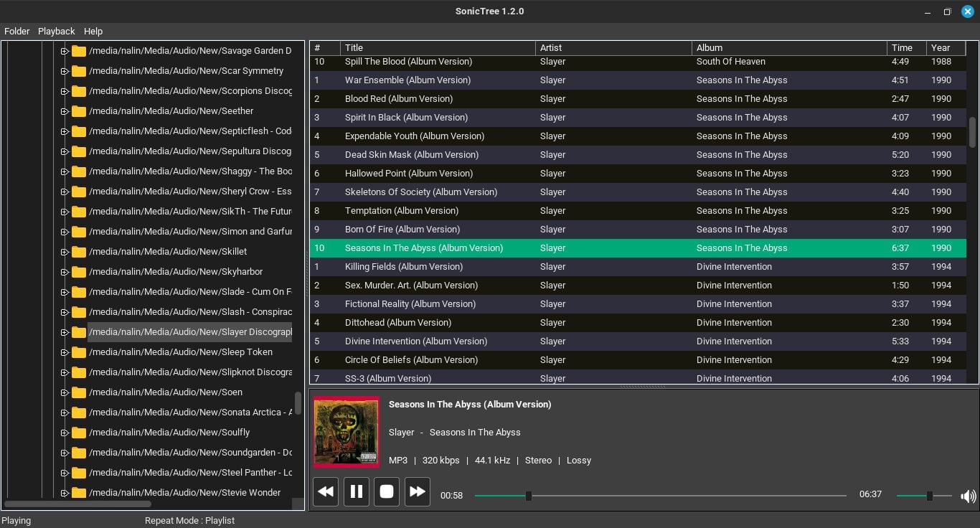Click the Scorpions folder icon

79,91
